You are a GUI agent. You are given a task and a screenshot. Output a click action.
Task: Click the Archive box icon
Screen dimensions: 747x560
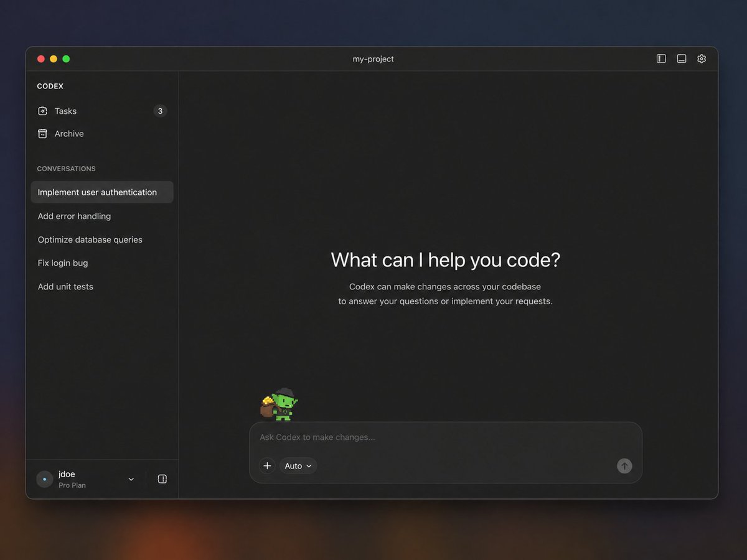pyautogui.click(x=42, y=134)
